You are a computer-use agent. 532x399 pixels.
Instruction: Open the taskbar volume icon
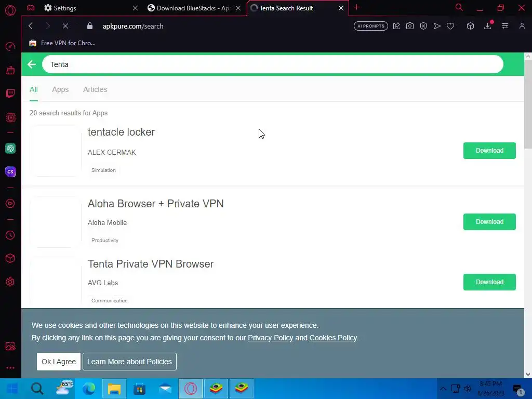(x=468, y=389)
